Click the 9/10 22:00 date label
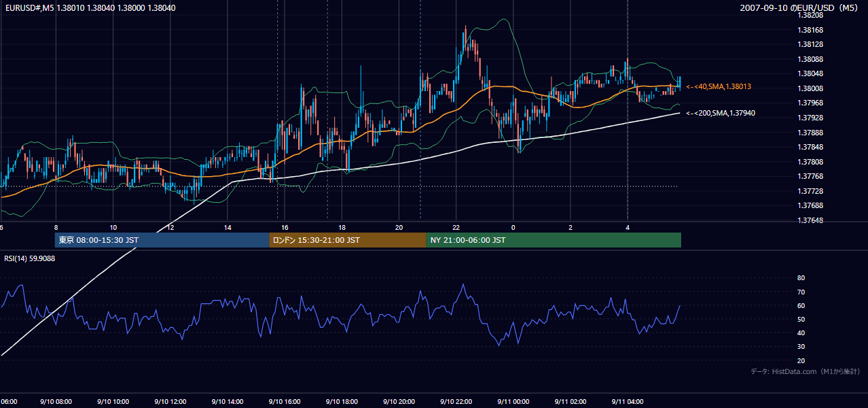The width and height of the screenshot is (868, 408). [456, 402]
